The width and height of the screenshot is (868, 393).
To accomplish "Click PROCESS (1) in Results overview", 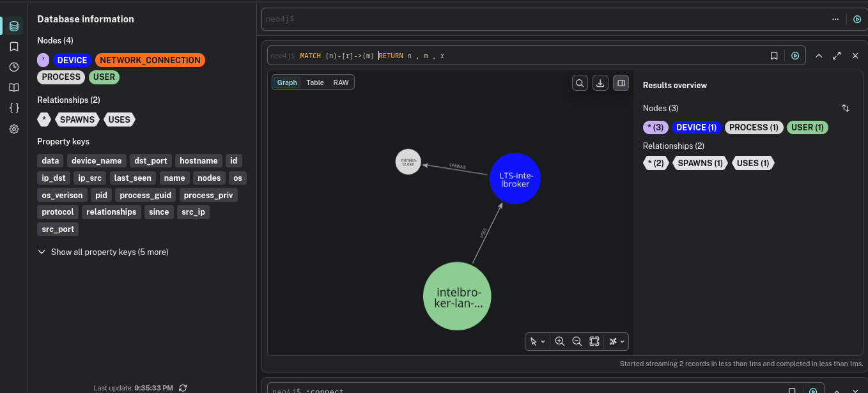I will (754, 127).
